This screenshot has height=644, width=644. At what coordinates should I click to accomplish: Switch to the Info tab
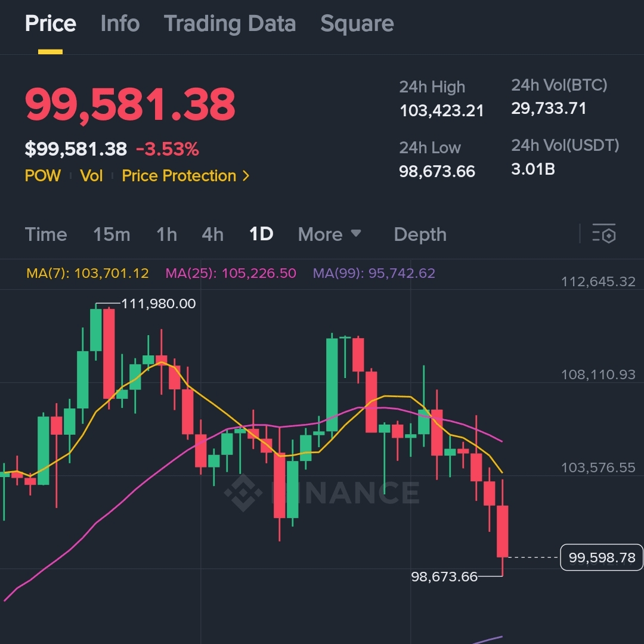(120, 24)
